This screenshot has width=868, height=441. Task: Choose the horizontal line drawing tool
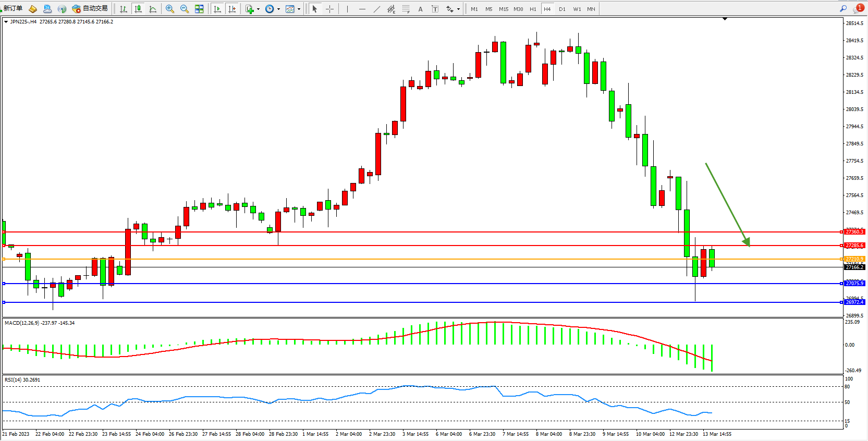[362, 9]
